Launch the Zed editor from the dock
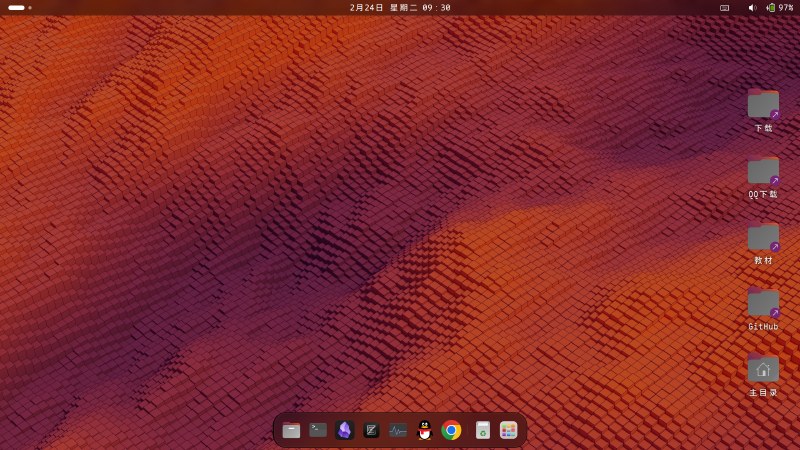The width and height of the screenshot is (800, 450). coord(371,430)
